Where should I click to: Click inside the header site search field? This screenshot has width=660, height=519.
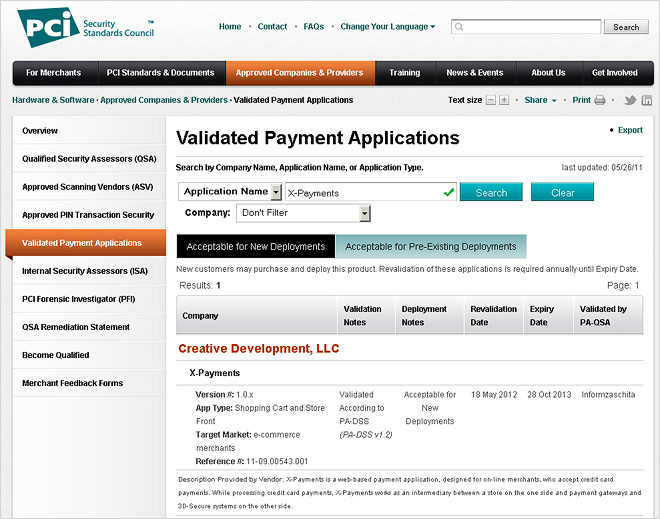[526, 27]
